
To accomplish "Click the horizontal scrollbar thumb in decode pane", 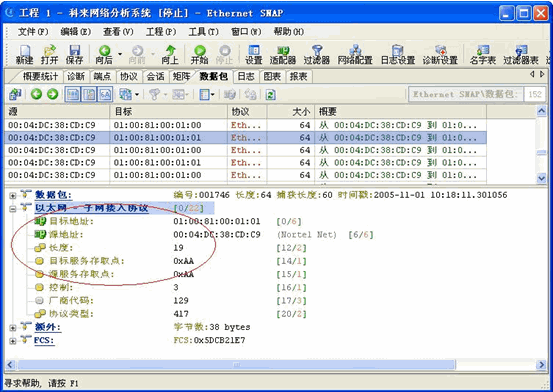I will click(x=236, y=364).
